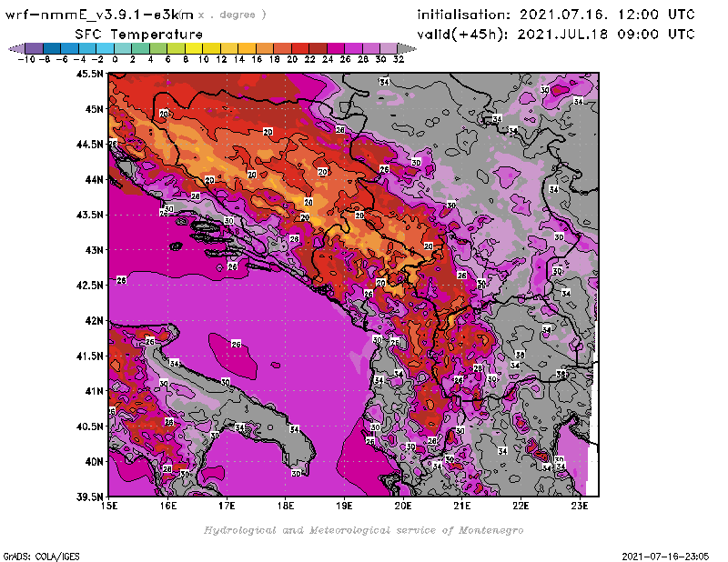
Task: Select the orange swatch between 14 and 16
Action: point(247,49)
